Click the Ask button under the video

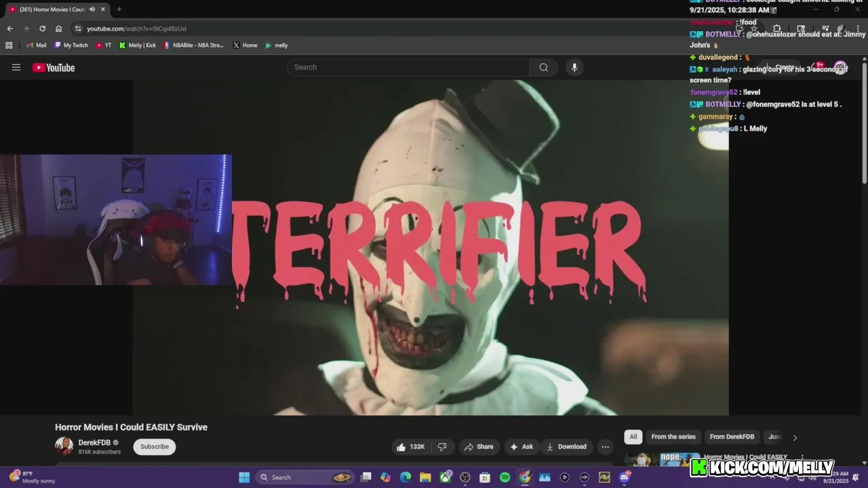pos(521,447)
